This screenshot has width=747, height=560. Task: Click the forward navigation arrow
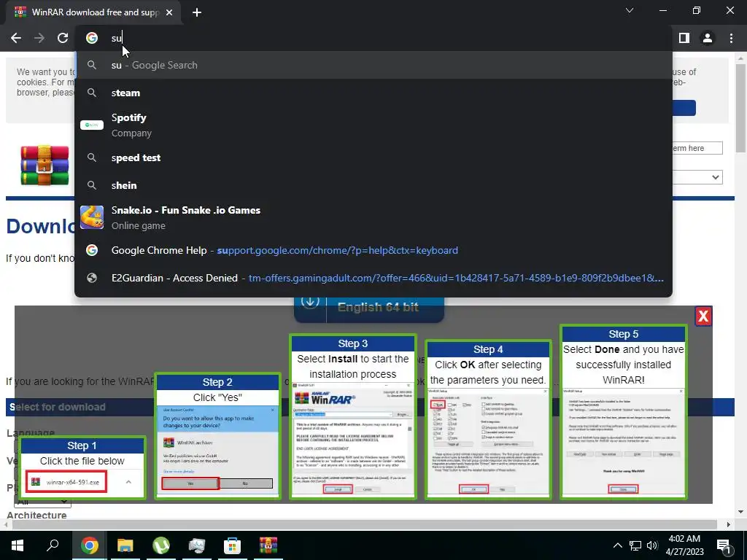39,38
